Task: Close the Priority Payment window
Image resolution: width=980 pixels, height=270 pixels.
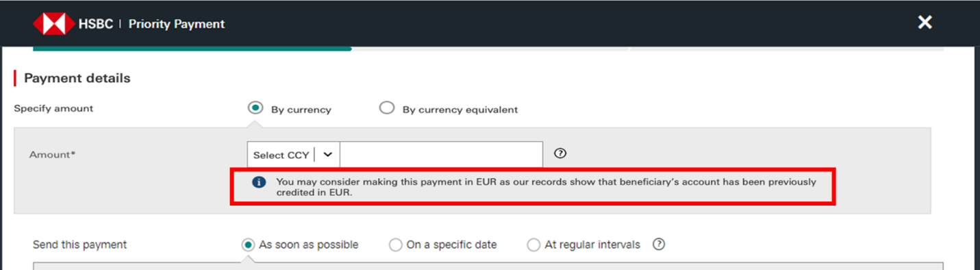Action: pyautogui.click(x=925, y=23)
